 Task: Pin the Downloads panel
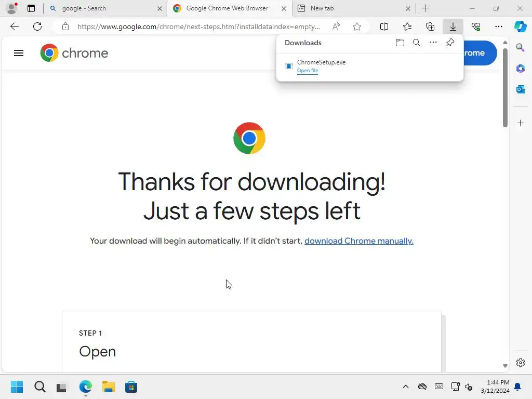tap(450, 43)
